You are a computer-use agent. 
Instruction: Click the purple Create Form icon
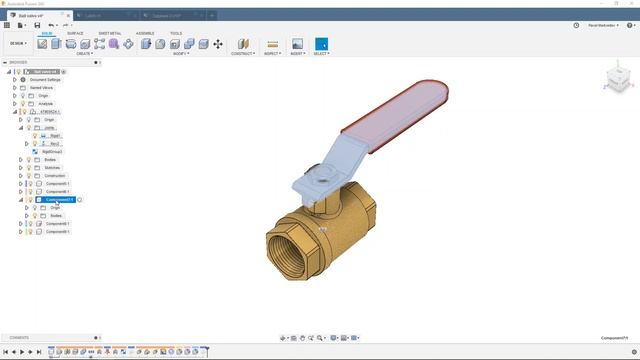pos(114,44)
